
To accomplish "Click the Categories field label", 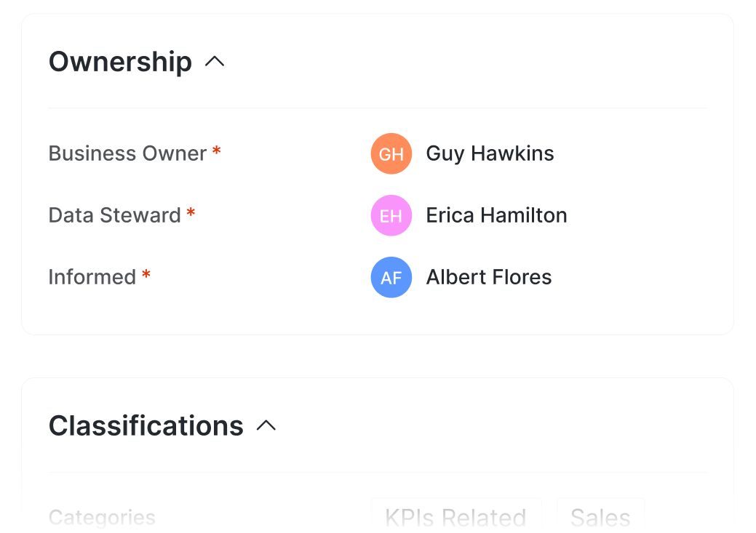I will pos(102,517).
